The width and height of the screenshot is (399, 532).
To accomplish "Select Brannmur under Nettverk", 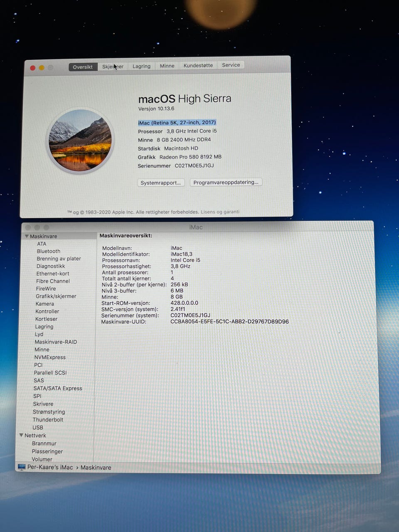I will pos(44,443).
